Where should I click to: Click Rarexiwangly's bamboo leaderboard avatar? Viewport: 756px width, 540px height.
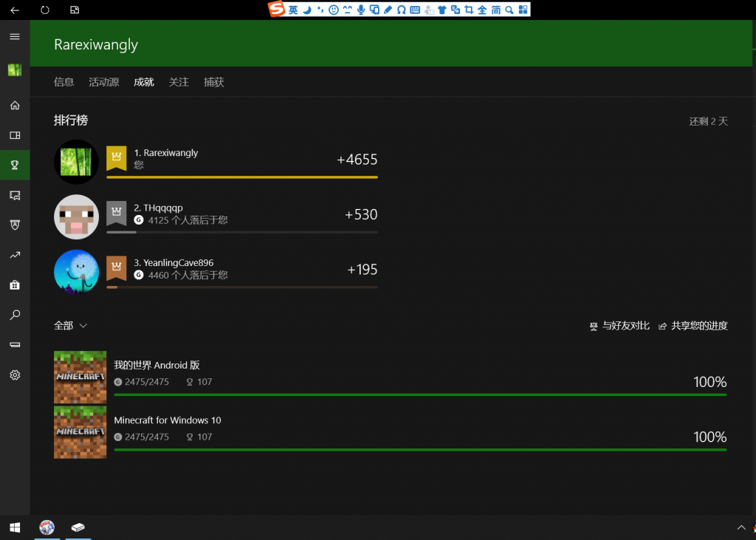coord(76,162)
